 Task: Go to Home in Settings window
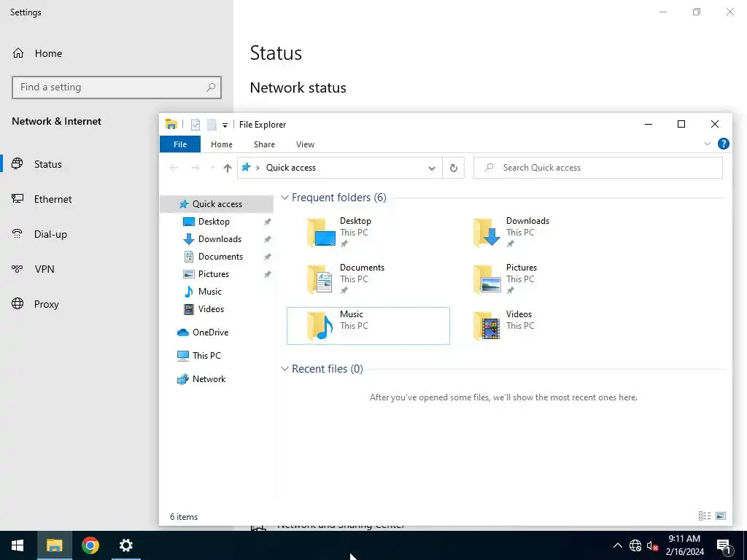[x=37, y=53]
